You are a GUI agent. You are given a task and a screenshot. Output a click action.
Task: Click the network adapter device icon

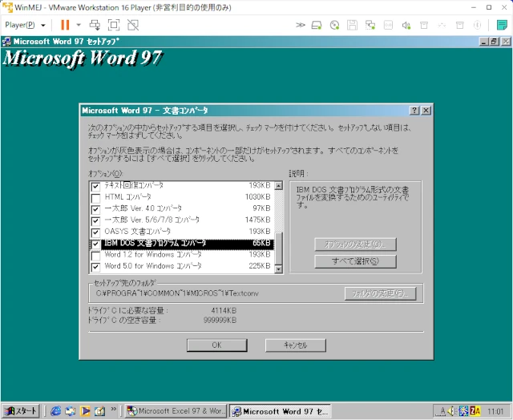point(370,25)
